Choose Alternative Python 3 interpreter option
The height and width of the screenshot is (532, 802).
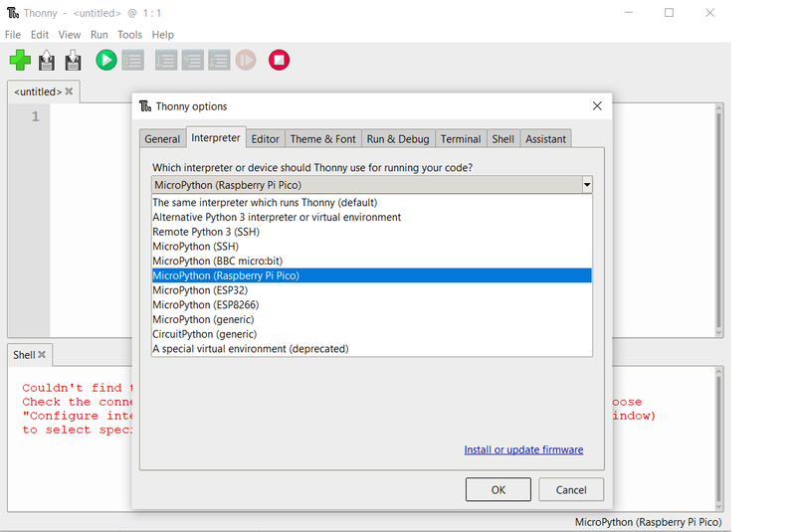(x=372, y=217)
